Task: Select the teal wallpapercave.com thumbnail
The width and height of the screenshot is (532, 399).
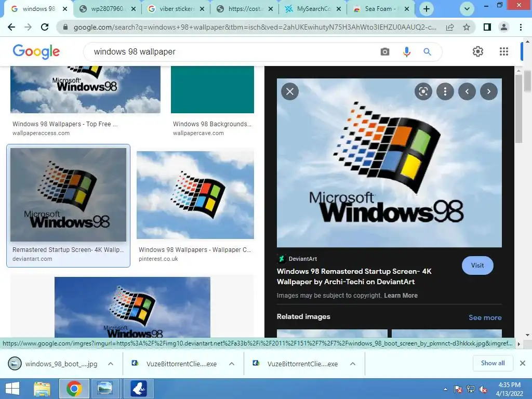Action: (212, 89)
